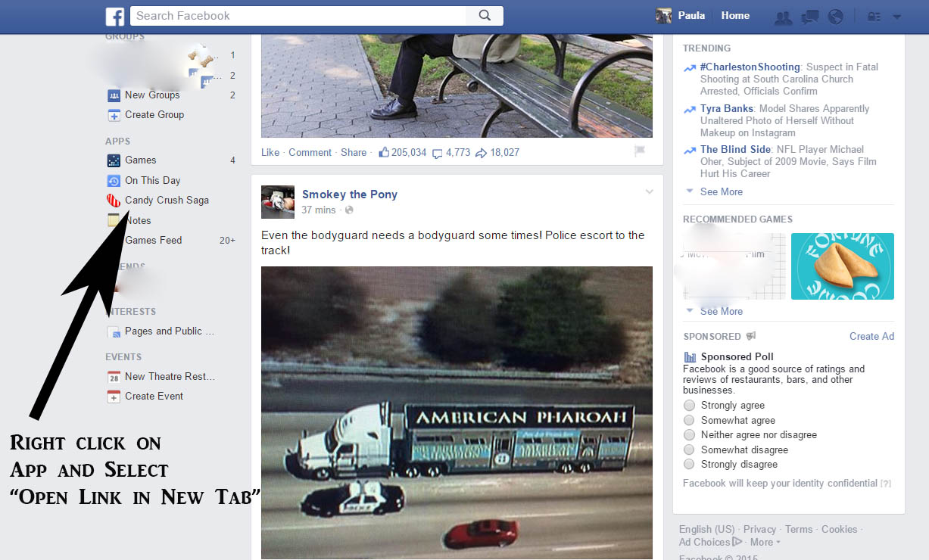Select Neither agree nor disagree option
Screen dimensions: 929x560
689,435
